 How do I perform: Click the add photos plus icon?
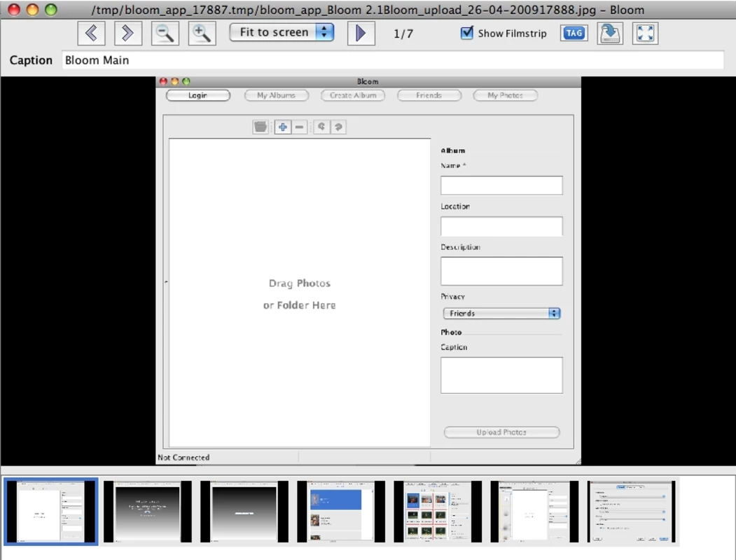point(283,127)
